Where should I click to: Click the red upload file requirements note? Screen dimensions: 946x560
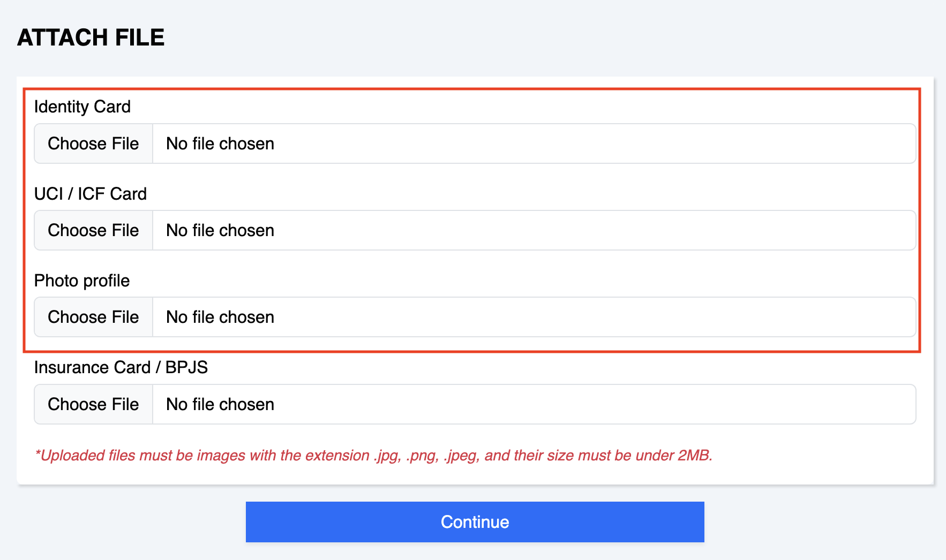tap(373, 455)
